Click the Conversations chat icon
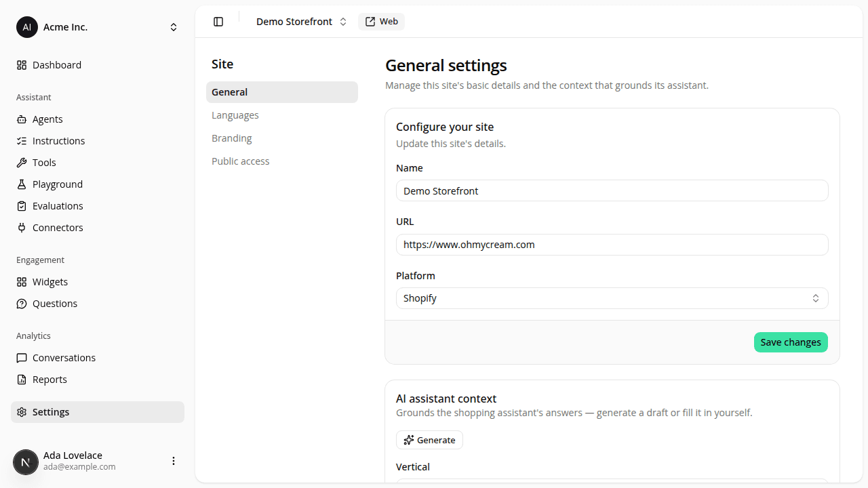Viewport: 868px width, 488px height. coord(22,358)
